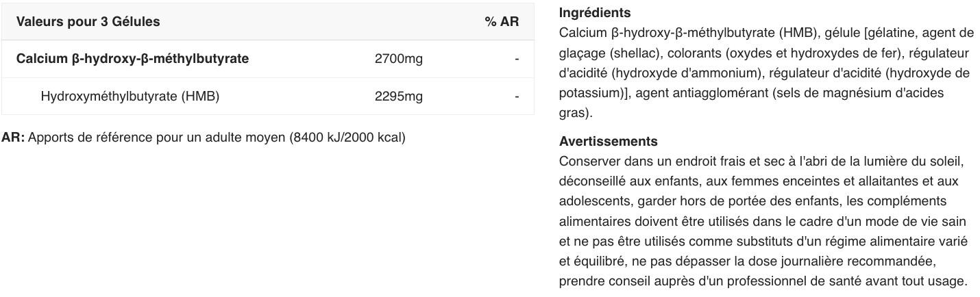The height and width of the screenshot is (297, 980).
Task: Click the '(8400 kJ/2000 kcal)' text
Action: 347,138
